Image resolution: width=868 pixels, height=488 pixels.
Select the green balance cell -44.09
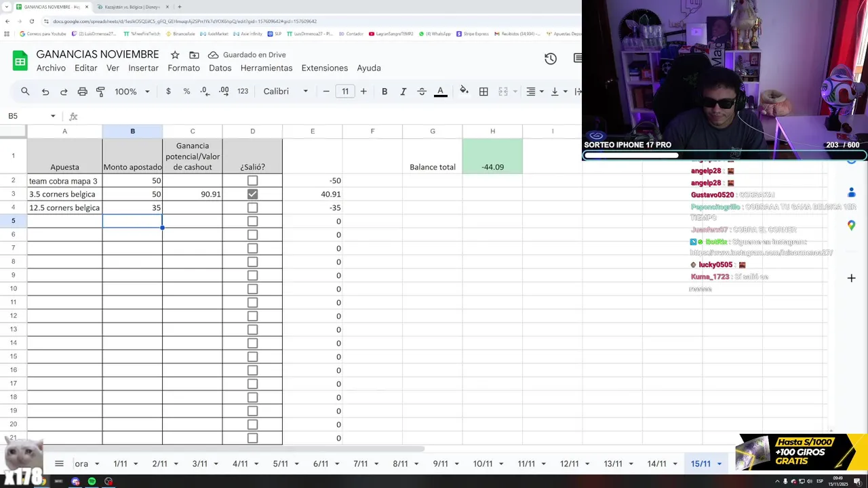(492, 156)
